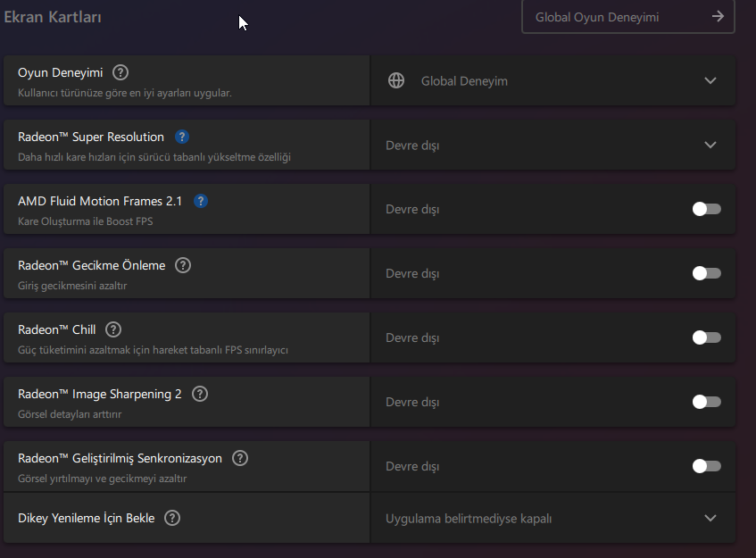Viewport: 756px width, 558px height.
Task: Click the AMD Fluid Motion Frames 2.1 label
Action: 100,201
